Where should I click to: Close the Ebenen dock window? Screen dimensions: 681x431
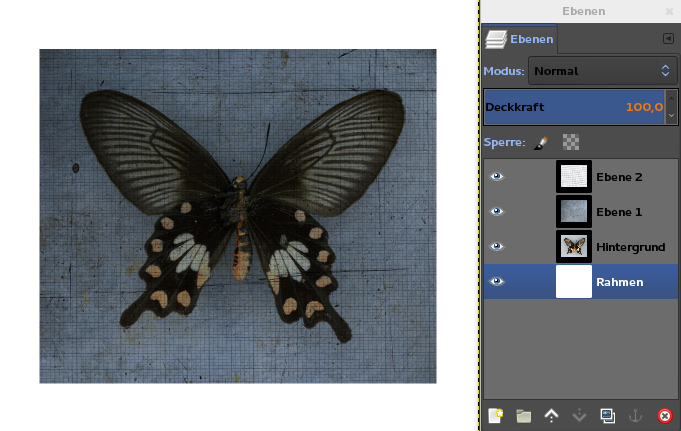[x=669, y=12]
